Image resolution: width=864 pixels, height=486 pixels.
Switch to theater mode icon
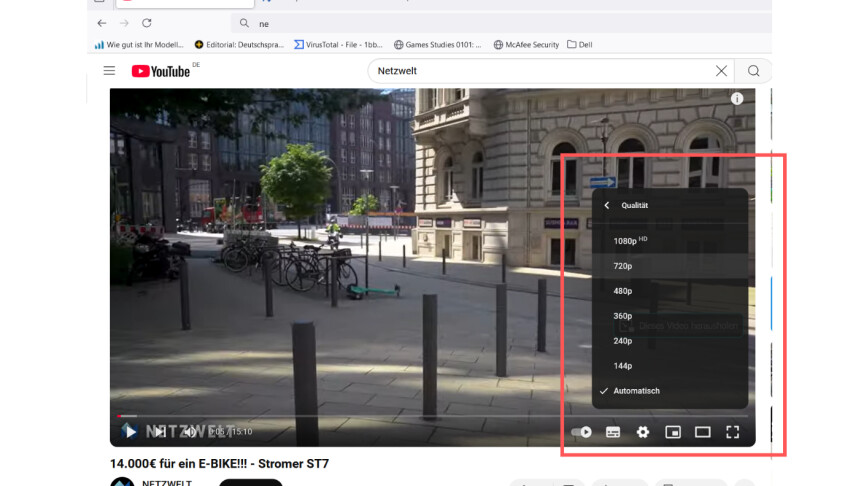703,432
